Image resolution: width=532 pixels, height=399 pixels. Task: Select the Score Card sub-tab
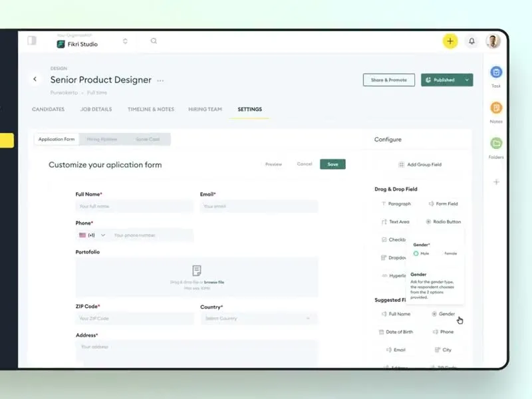coord(148,139)
